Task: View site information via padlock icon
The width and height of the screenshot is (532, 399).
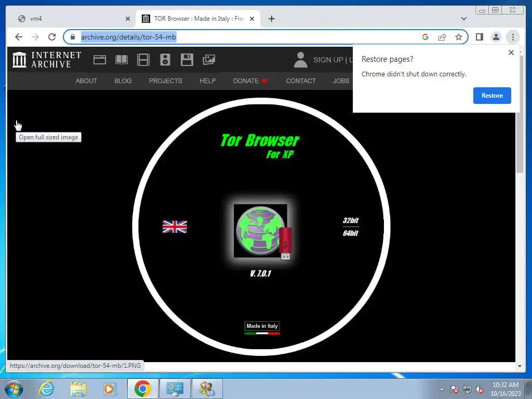Action: pos(72,37)
